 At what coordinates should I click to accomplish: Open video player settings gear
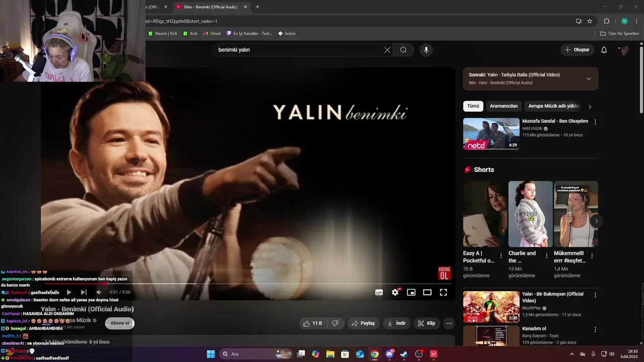pyautogui.click(x=395, y=292)
